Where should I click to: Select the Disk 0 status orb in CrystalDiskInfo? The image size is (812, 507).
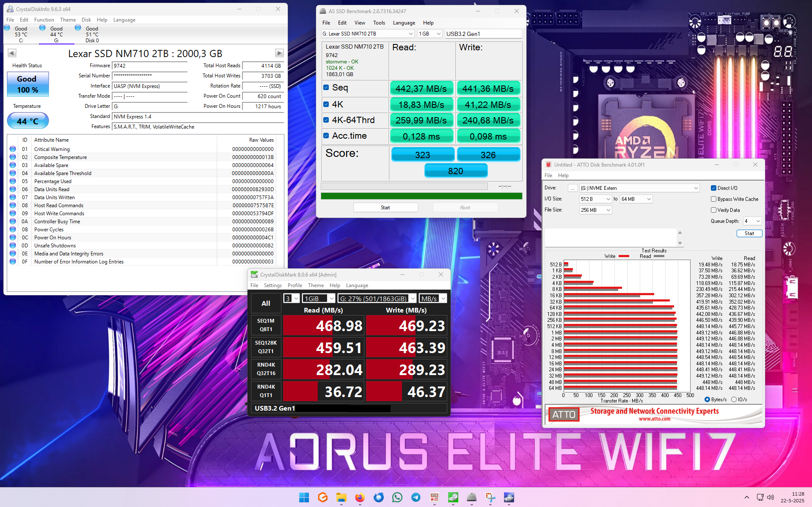click(x=78, y=28)
